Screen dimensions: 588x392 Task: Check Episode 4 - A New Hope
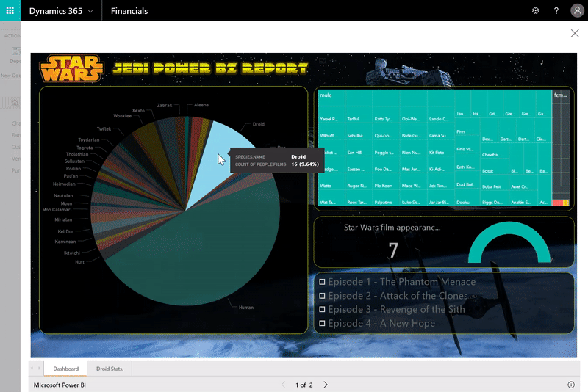pos(322,323)
